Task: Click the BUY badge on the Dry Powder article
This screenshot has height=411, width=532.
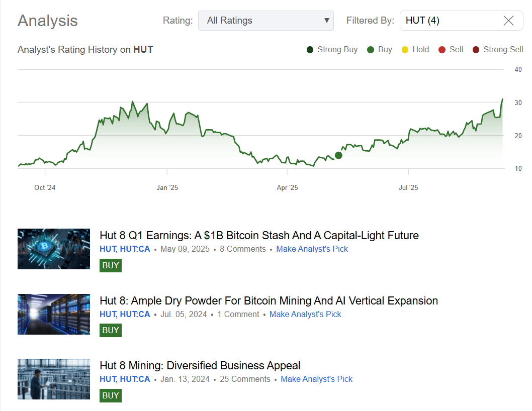Action: pos(110,330)
